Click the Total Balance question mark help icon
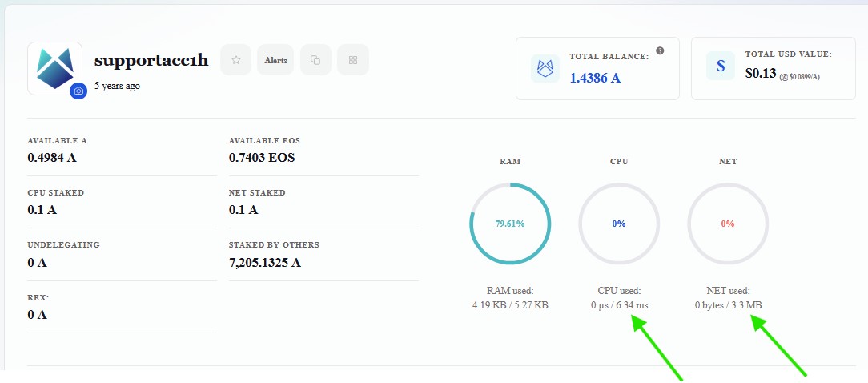 (x=660, y=50)
